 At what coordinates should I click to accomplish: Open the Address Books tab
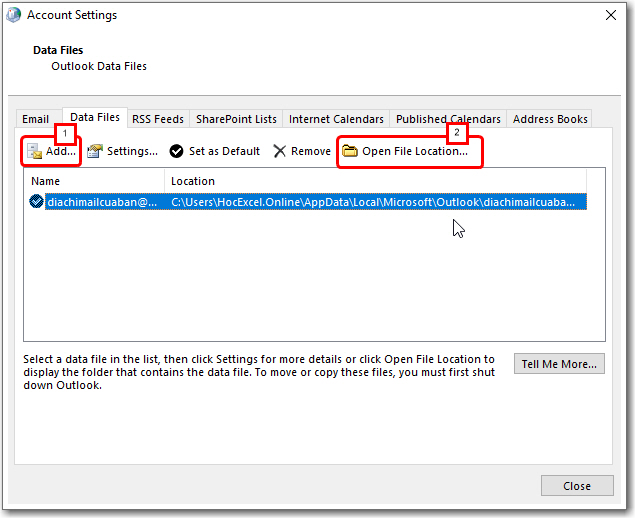click(x=550, y=119)
